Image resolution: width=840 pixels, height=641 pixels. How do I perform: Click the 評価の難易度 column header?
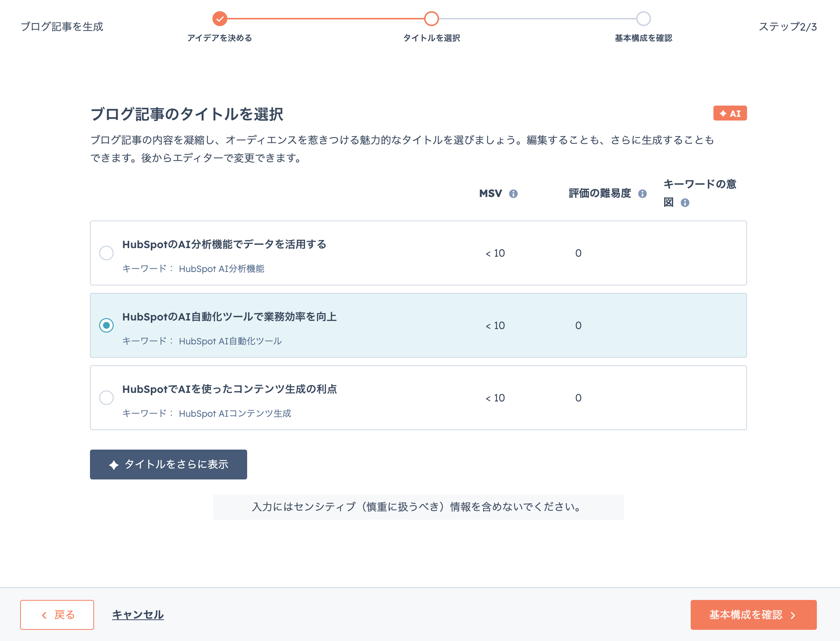coord(600,193)
